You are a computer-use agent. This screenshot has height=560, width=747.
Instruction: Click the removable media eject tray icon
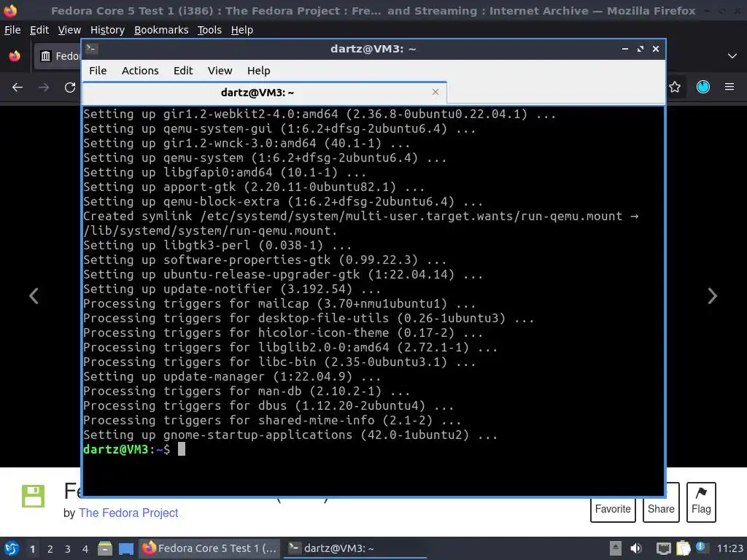(616, 548)
